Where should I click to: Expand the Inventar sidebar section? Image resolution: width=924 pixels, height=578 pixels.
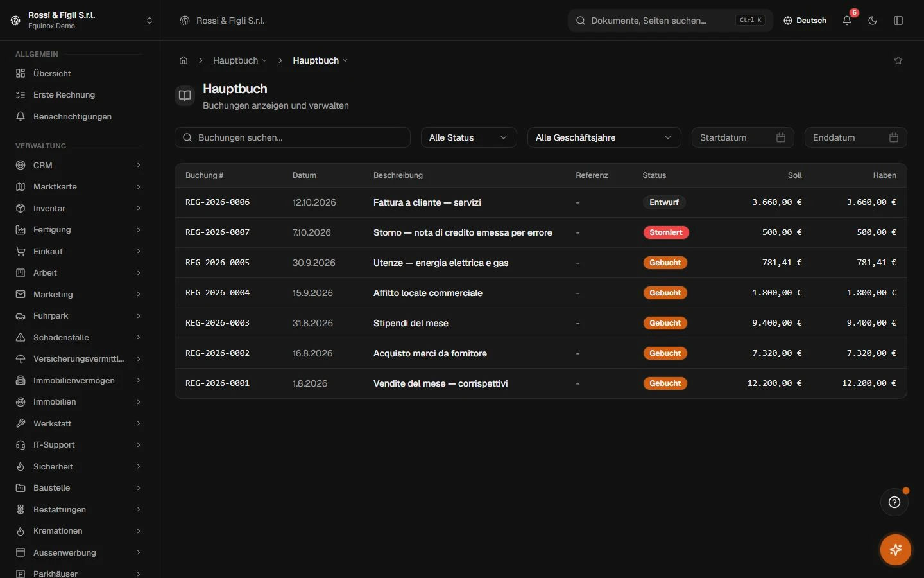tap(78, 208)
